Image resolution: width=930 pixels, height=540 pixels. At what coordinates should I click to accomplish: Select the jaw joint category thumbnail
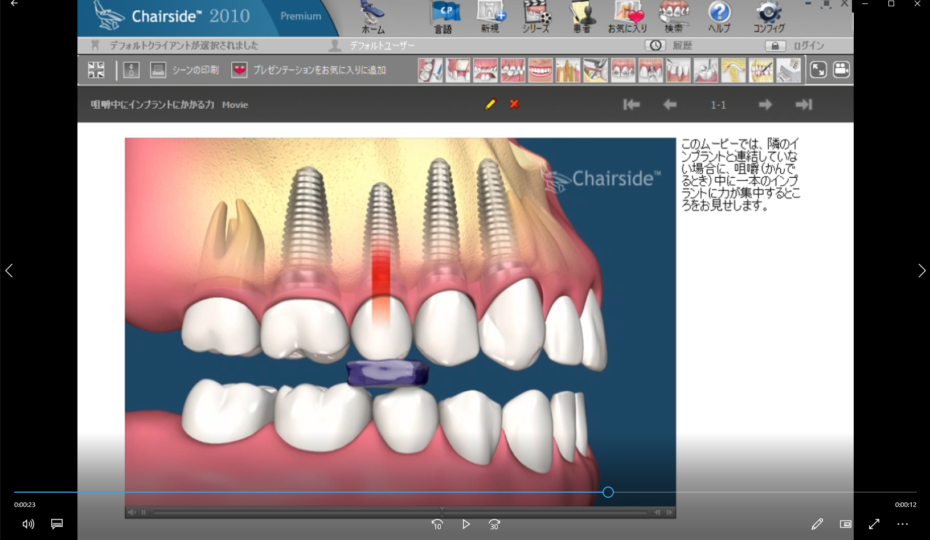(x=733, y=70)
